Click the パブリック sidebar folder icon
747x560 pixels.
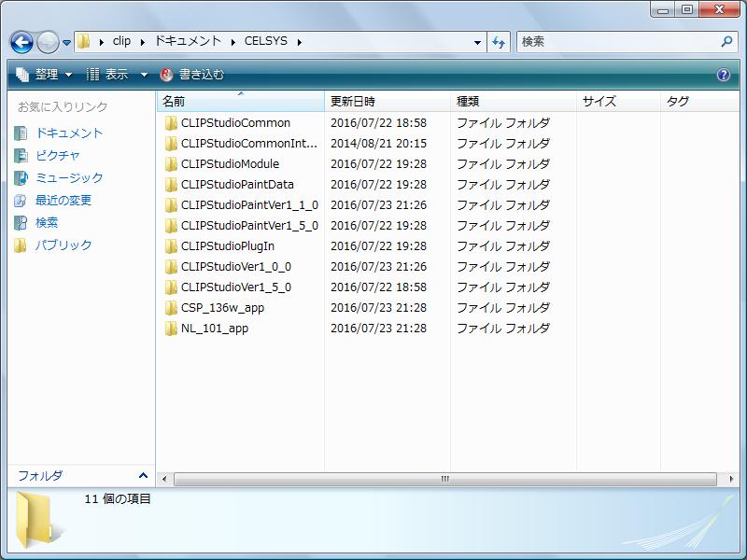click(21, 245)
